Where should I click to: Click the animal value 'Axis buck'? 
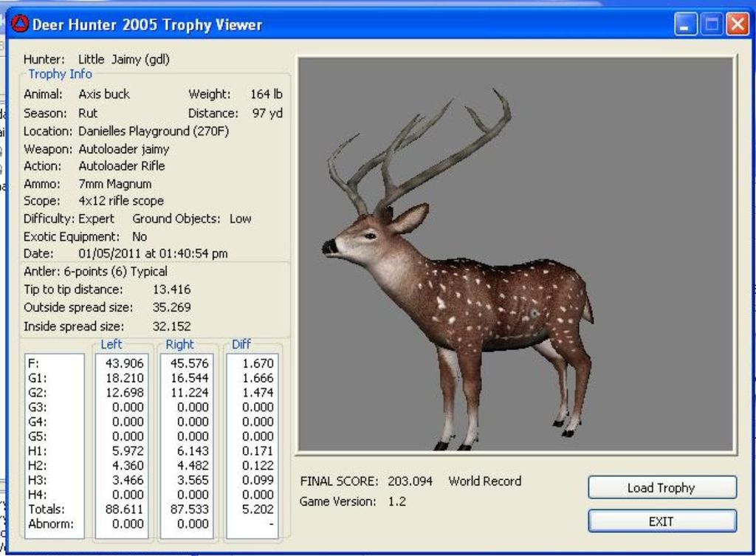(x=104, y=94)
